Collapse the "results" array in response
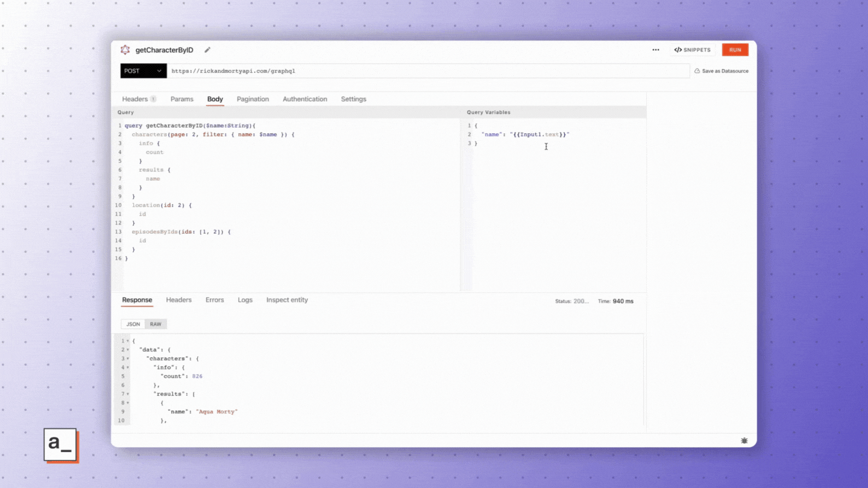868x488 pixels. tap(127, 394)
